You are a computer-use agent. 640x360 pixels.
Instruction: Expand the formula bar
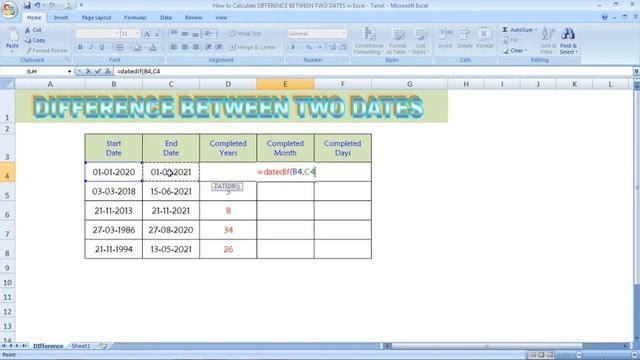(636, 71)
